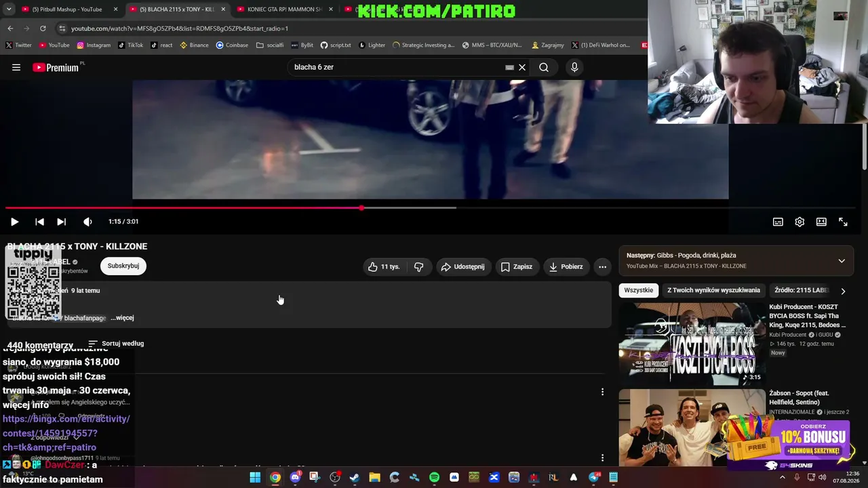Screen dimensions: 868x488
Task: Open more actions three-dot menu under video
Action: [602, 267]
